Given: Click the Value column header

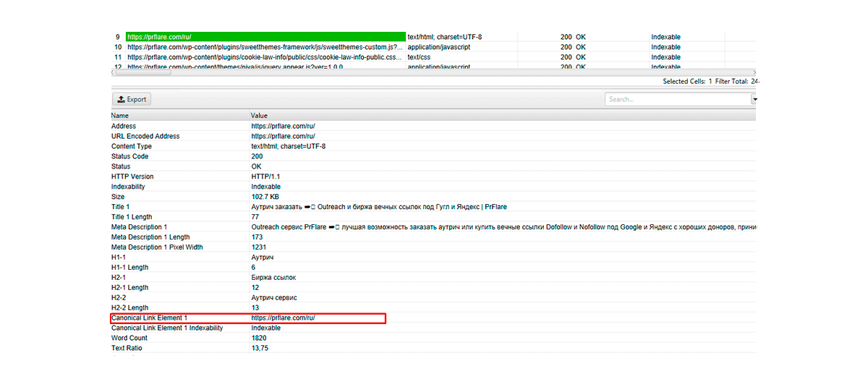Looking at the screenshot, I should click(259, 116).
